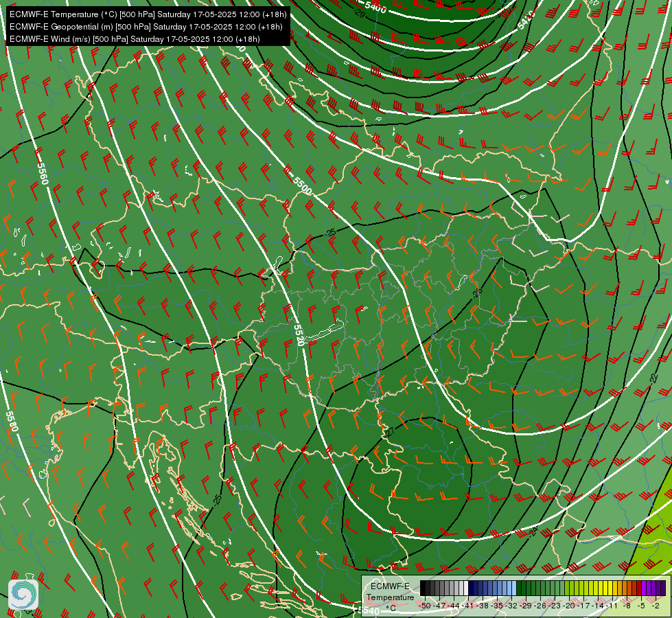Click the -47 value on legend scale
672x618 pixels.
[x=439, y=606]
